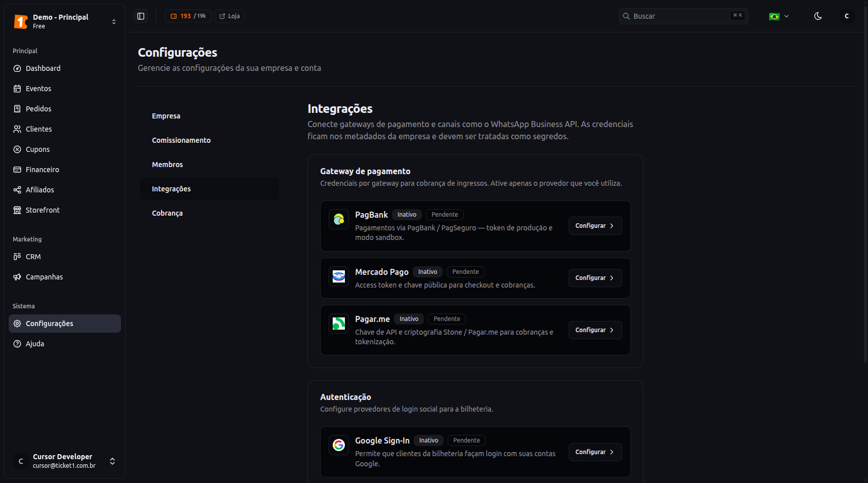Click the Google Sign-In logo
This screenshot has width=868, height=483.
339,445
